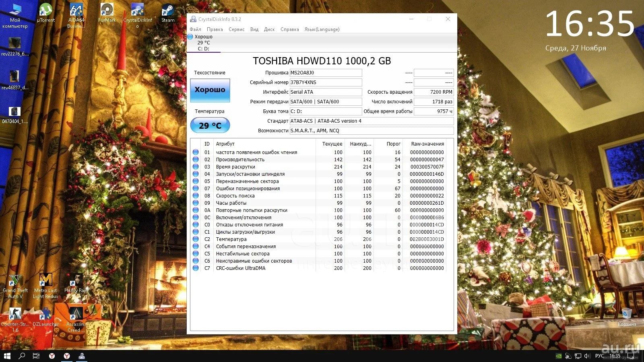Click raw value 00030057007F
The image size is (644, 362).
click(x=427, y=167)
